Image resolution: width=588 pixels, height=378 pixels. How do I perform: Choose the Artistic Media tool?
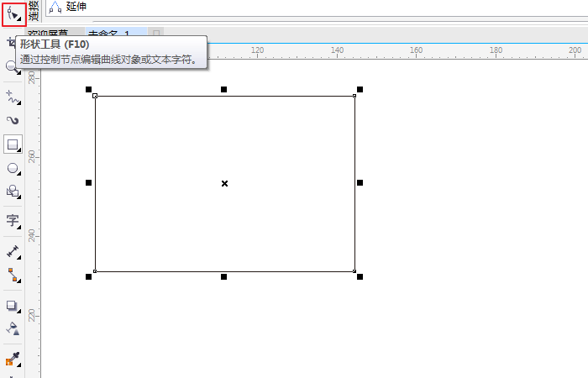coord(13,120)
